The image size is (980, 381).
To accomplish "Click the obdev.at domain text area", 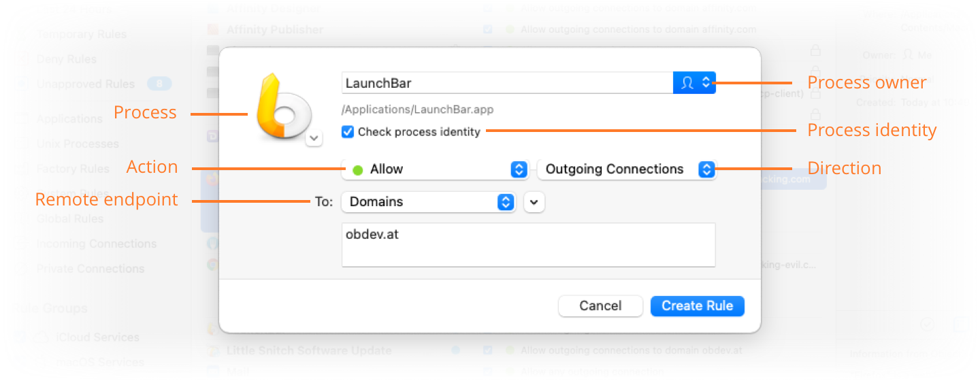I will point(528,244).
